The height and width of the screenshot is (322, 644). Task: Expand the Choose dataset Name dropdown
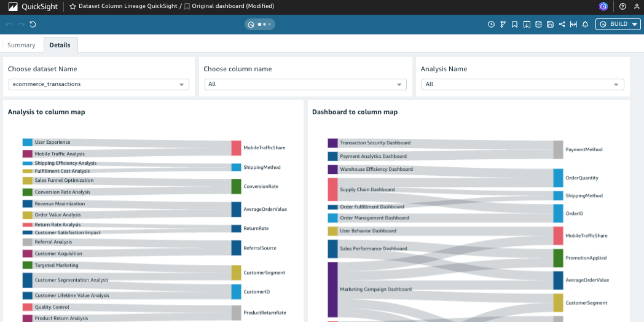coord(98,84)
